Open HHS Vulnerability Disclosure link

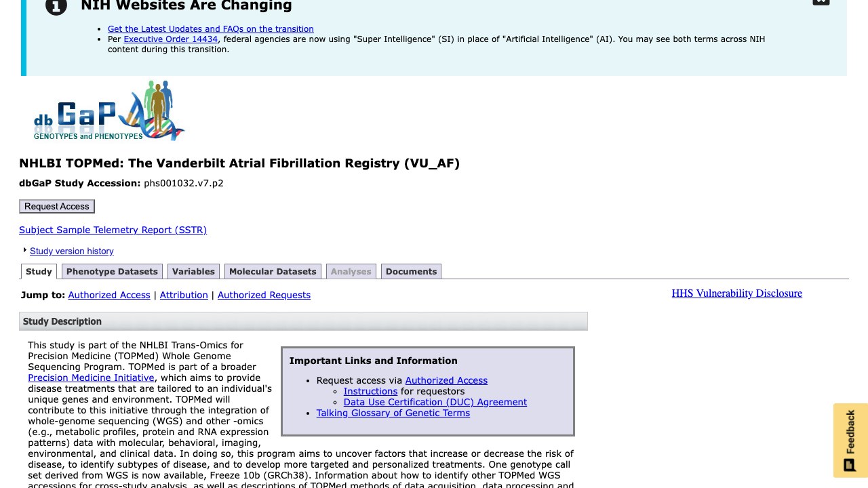pyautogui.click(x=737, y=293)
